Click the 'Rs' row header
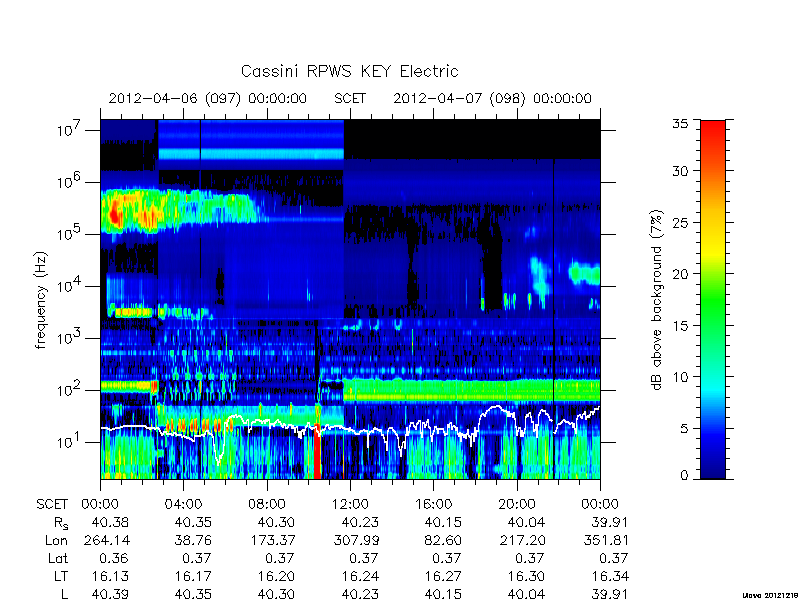This screenshot has height=600, width=800. tap(61, 523)
